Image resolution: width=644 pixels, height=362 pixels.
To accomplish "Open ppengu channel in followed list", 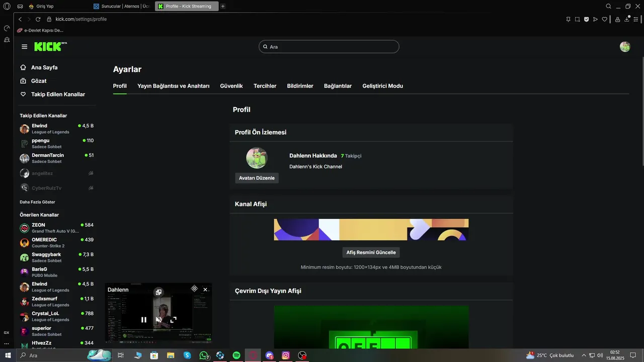I will pos(56,144).
